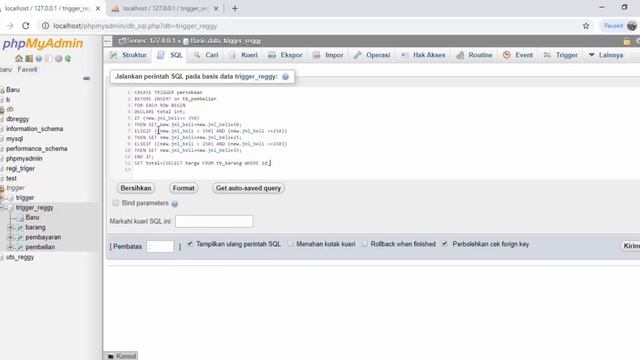The height and width of the screenshot is (360, 640).
Task: Toggle Perbolehkan cek forign key checkbox
Action: coord(444,244)
